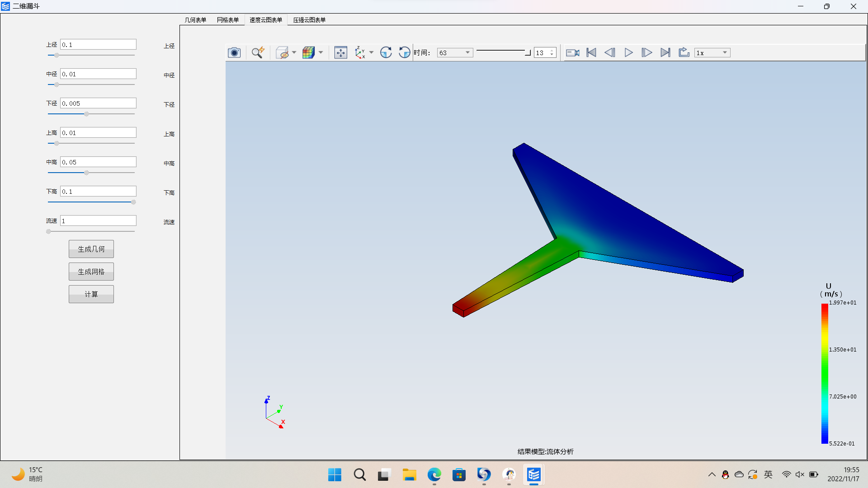Increase the frame spinner value of 13
Screen dimensions: 868x488
tap(552, 51)
